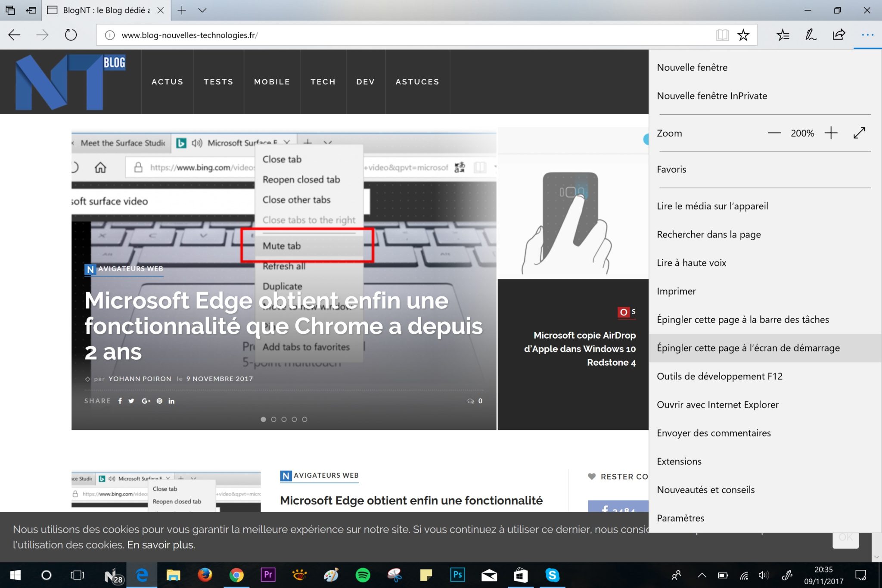The height and width of the screenshot is (588, 882).
Task: Open featured Microsoft Edge article headline
Action: pyautogui.click(x=283, y=326)
